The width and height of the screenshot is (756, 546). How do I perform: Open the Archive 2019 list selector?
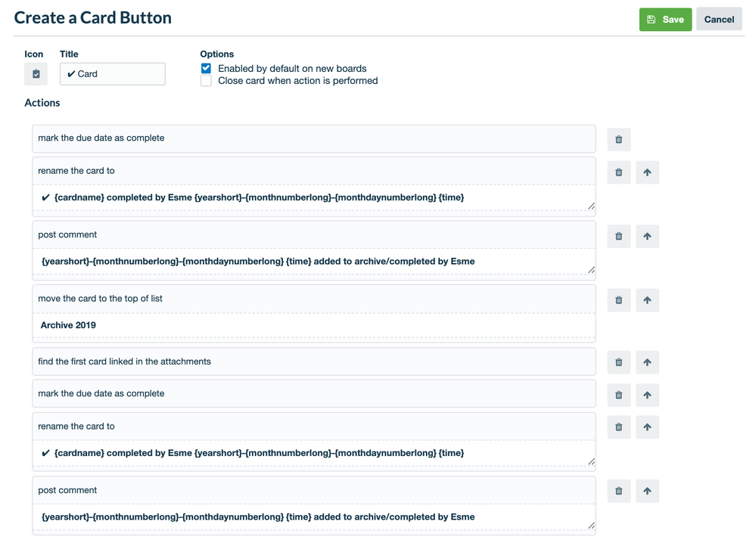click(x=313, y=324)
